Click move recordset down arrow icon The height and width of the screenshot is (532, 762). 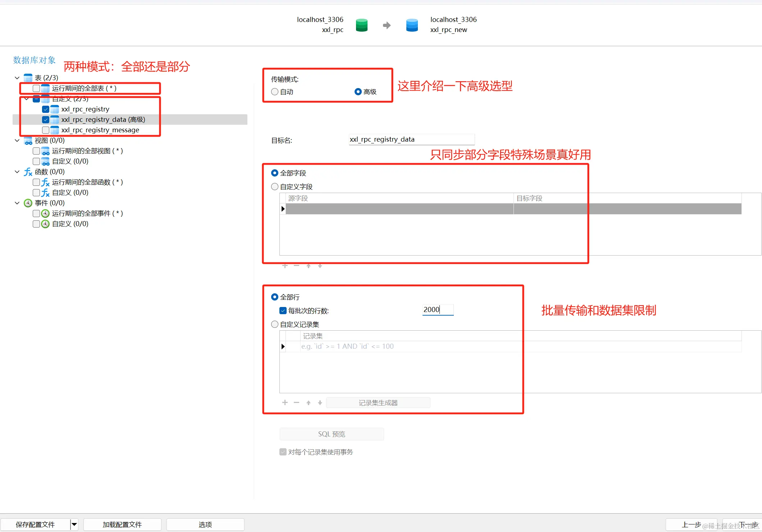(x=320, y=403)
